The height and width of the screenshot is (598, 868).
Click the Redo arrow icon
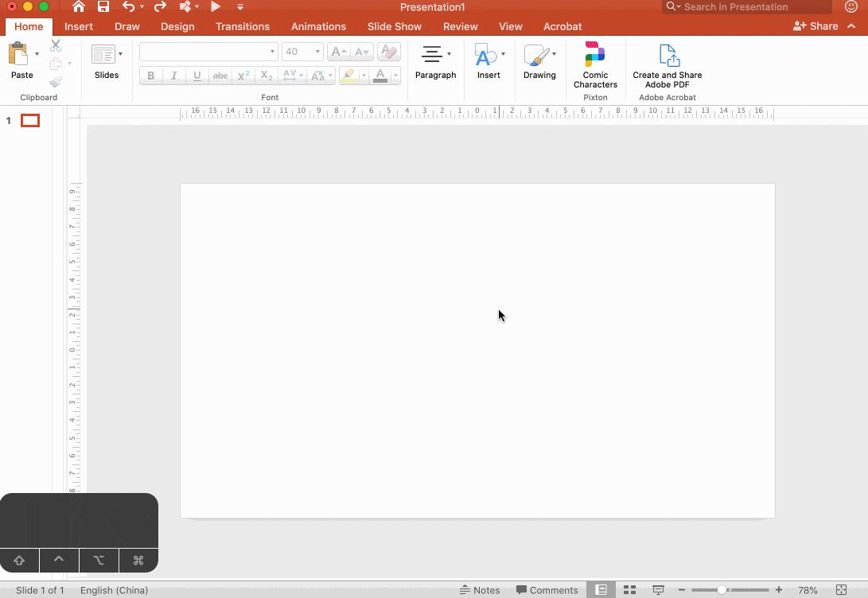pyautogui.click(x=160, y=7)
